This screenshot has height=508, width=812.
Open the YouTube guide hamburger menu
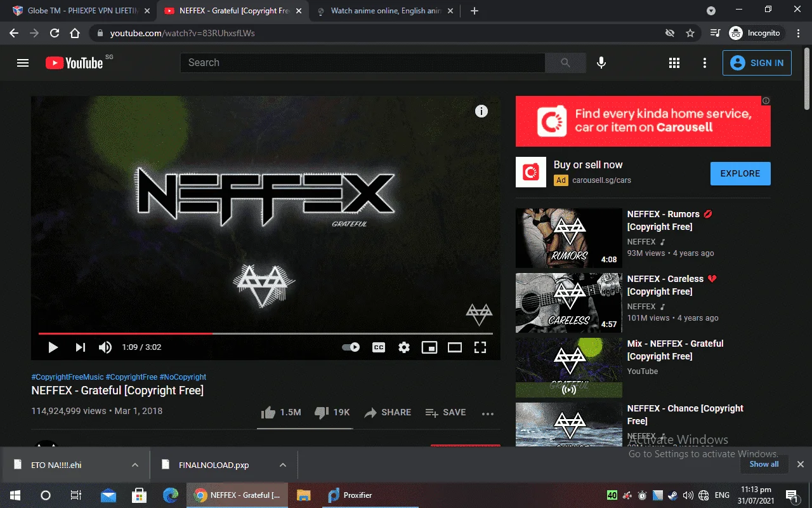tap(23, 63)
